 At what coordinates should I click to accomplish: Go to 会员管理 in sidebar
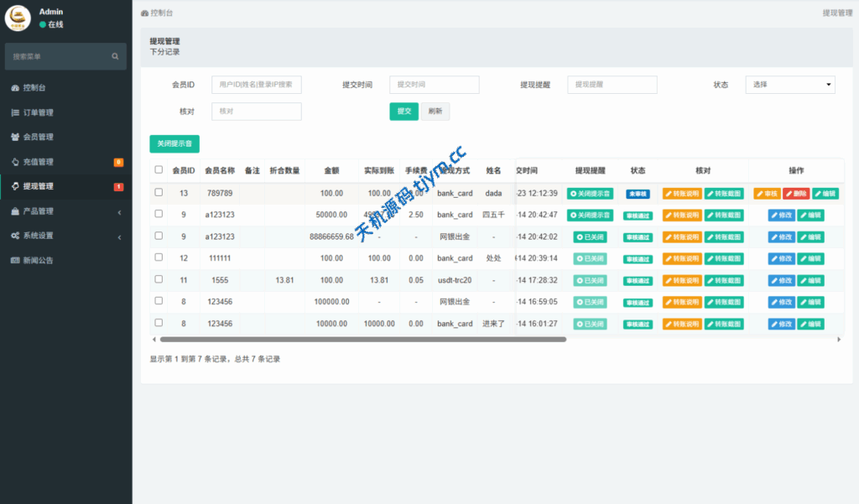point(38,137)
